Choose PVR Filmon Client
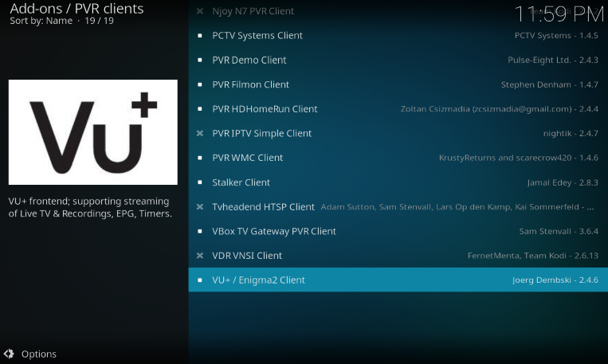608x364 pixels. click(x=398, y=84)
